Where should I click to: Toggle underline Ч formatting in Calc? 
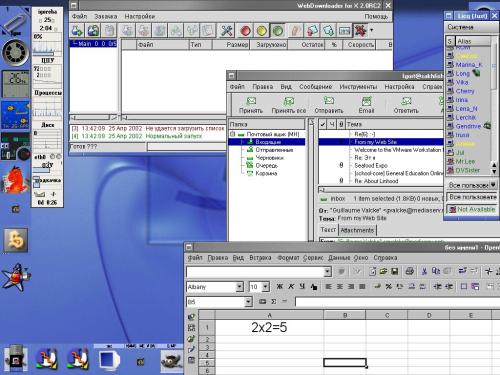pyautogui.click(x=302, y=287)
